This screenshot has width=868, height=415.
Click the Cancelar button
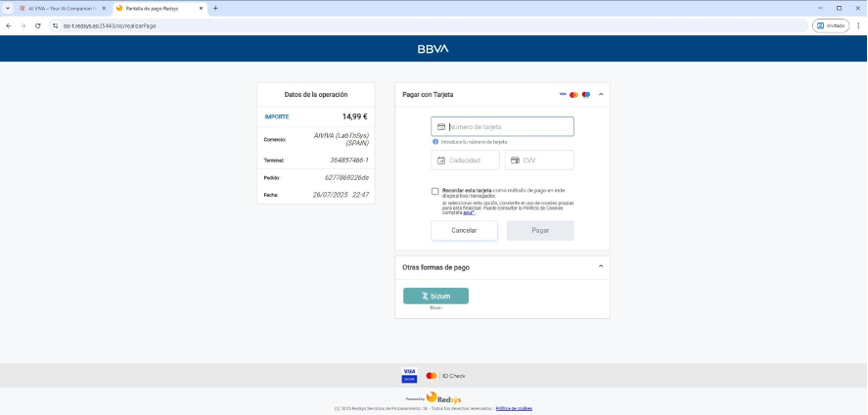point(464,230)
